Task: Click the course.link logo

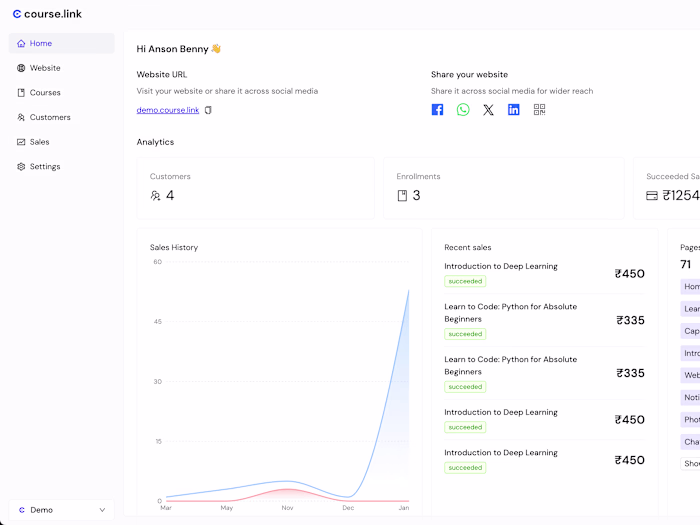Action: tap(46, 14)
